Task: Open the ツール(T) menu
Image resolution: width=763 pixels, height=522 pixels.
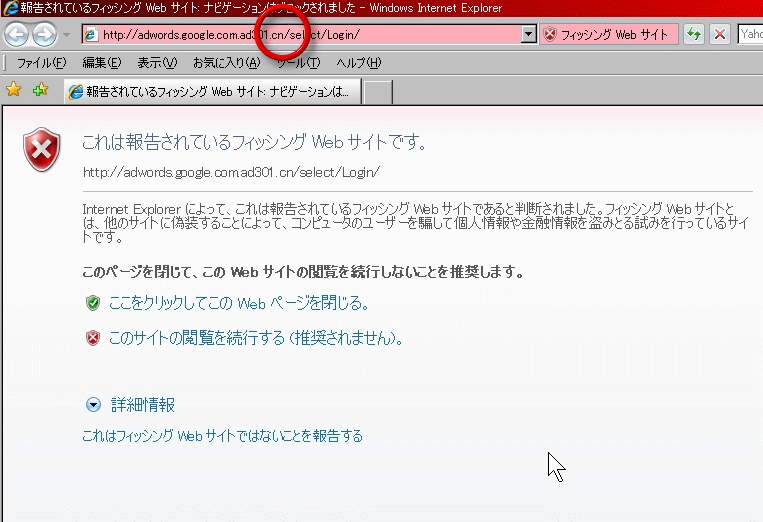Action: tap(299, 63)
